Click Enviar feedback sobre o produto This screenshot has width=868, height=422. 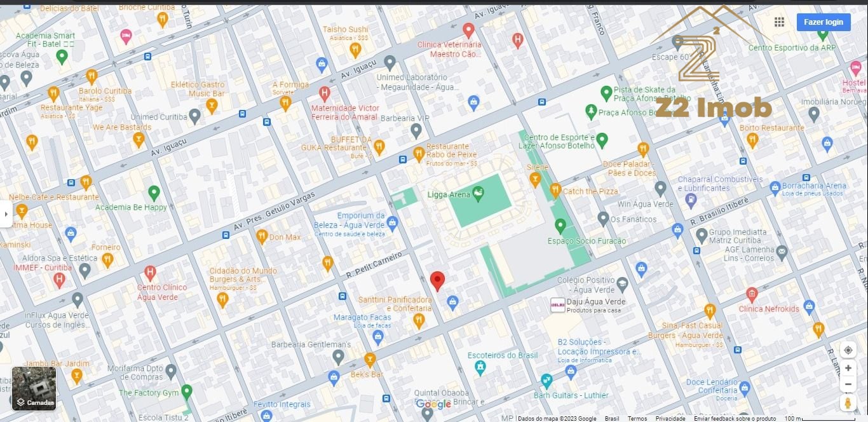coord(735,418)
